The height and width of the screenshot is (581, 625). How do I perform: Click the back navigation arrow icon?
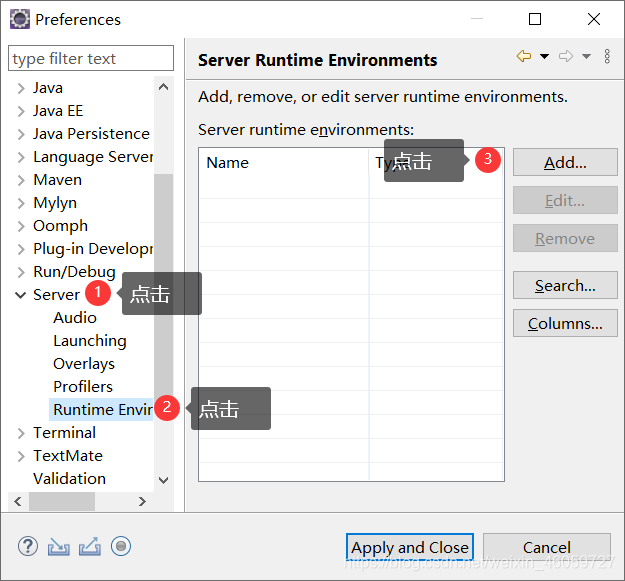(524, 56)
